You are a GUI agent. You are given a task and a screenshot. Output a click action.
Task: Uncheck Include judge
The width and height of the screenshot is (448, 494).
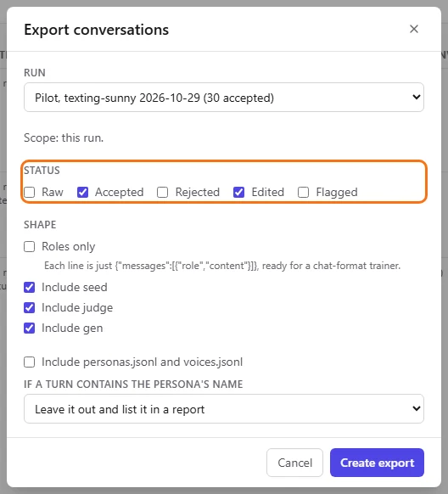coord(30,308)
